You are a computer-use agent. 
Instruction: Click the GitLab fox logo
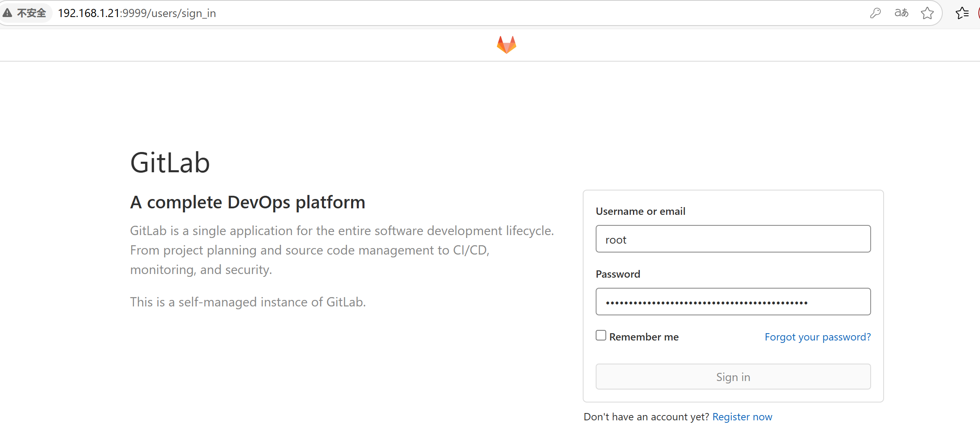pos(507,45)
